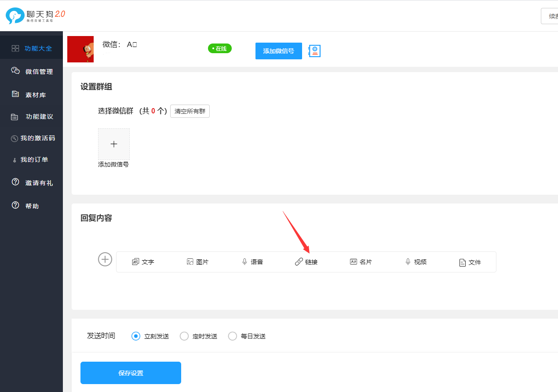558x392 pixels.
Task: Choose 文件 reply type
Action: [470, 262]
